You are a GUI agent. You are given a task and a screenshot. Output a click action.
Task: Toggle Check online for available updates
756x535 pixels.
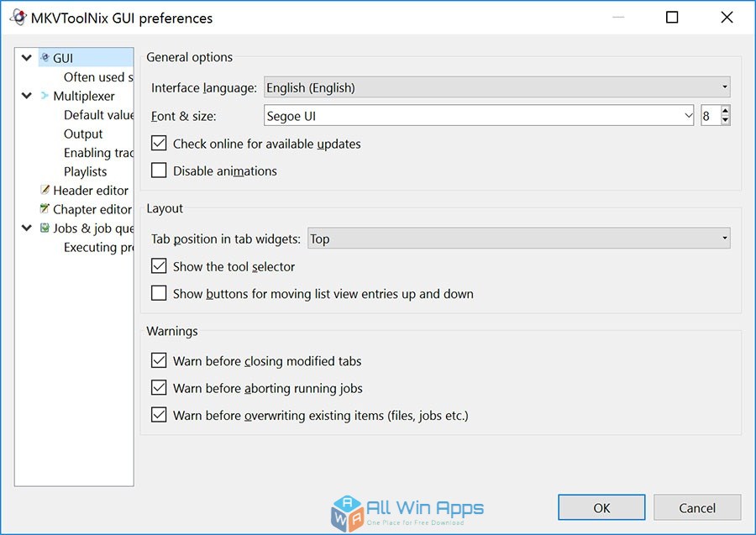coord(159,143)
